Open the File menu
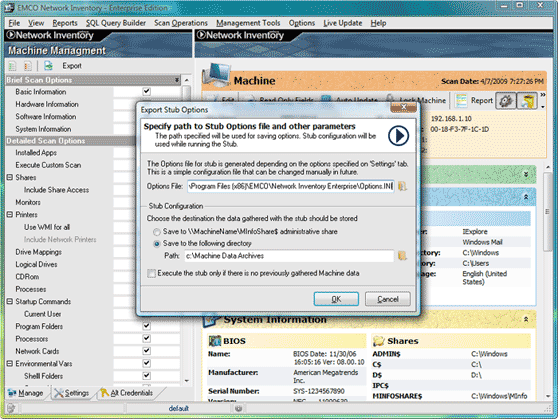 point(14,23)
